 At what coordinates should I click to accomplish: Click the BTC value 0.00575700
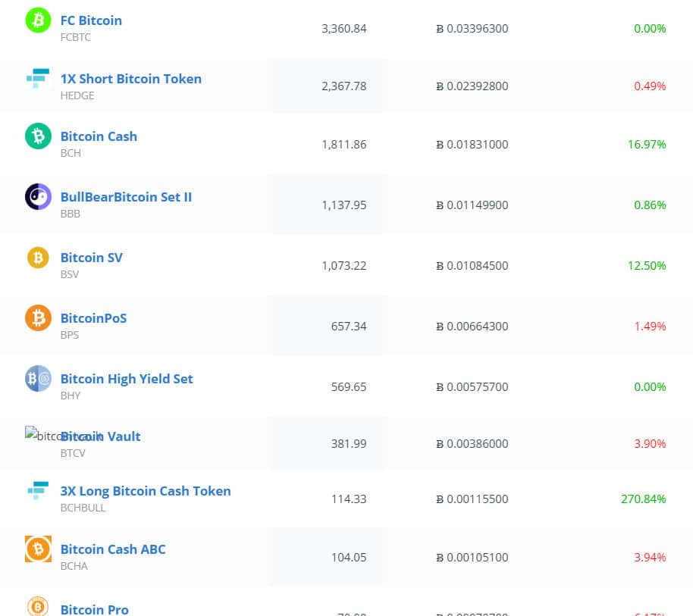tap(472, 387)
